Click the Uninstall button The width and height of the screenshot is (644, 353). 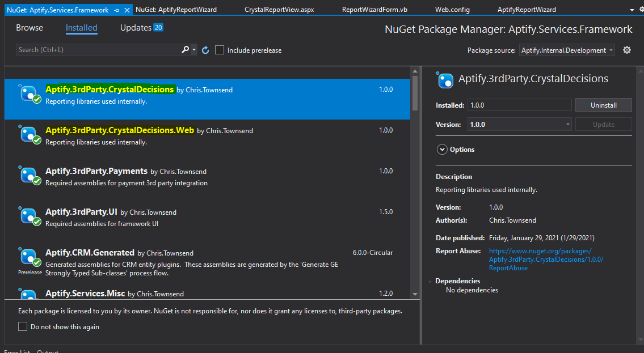(x=603, y=105)
